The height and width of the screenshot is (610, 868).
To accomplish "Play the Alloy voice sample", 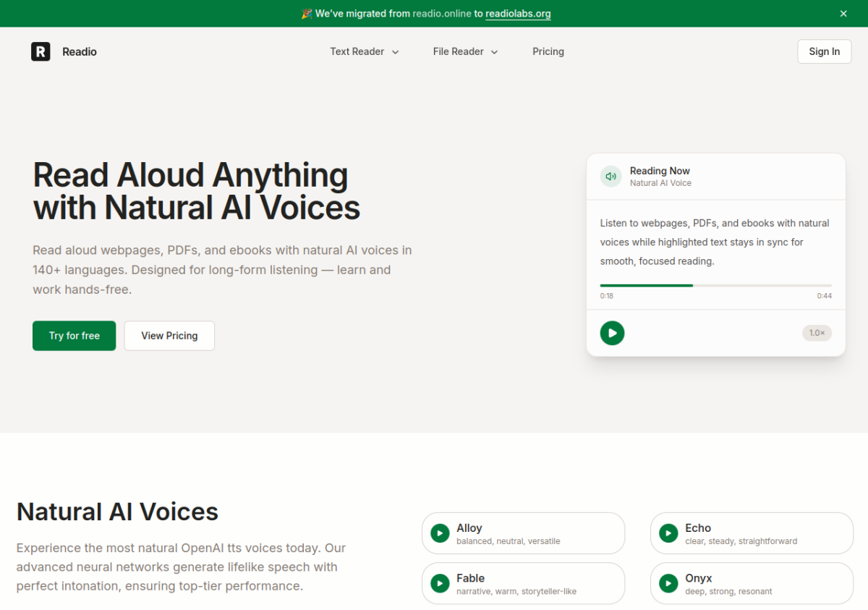I will pos(440,533).
